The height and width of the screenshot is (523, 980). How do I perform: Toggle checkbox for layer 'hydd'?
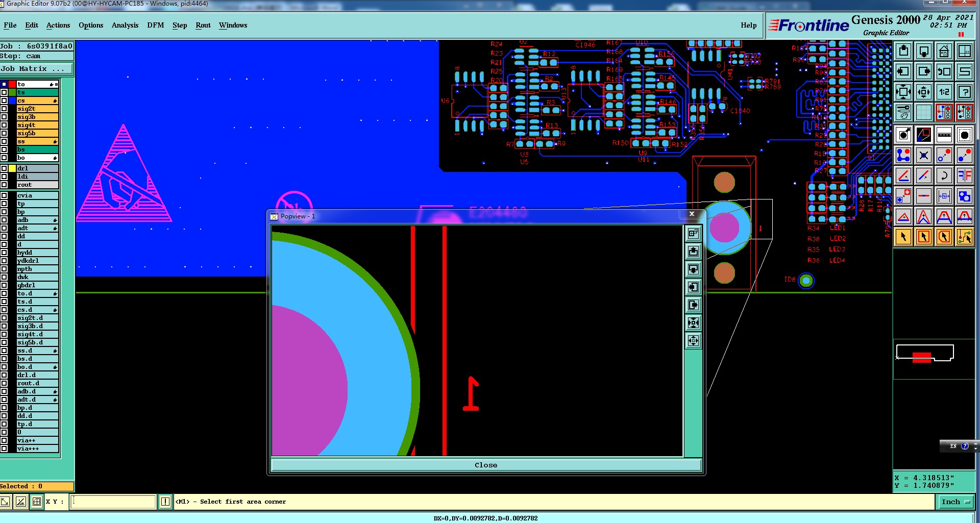[x=4, y=253]
